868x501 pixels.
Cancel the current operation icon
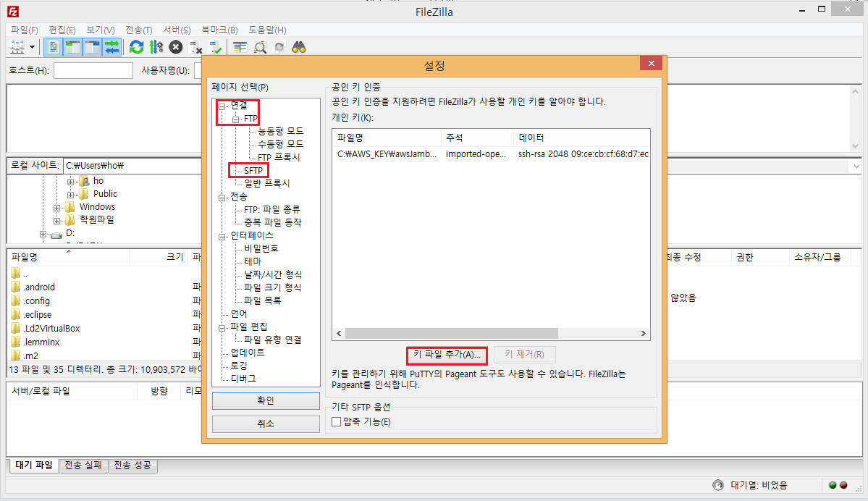176,48
